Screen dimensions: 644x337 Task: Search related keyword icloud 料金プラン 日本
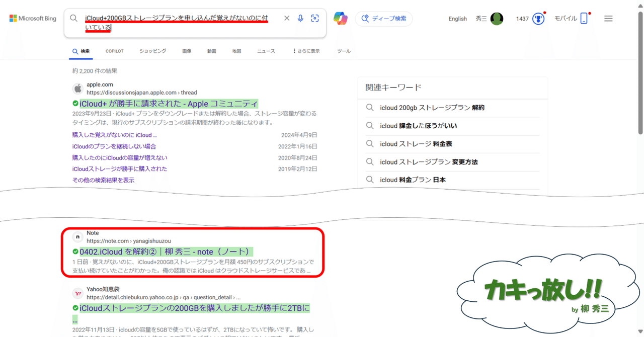(x=413, y=180)
